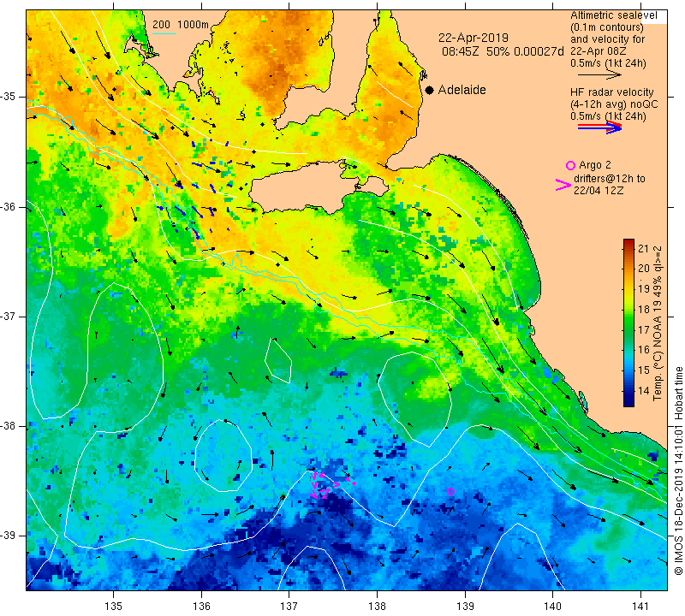The width and height of the screenshot is (685, 616).
Task: Click the temperature color bar scale
Action: click(628, 323)
